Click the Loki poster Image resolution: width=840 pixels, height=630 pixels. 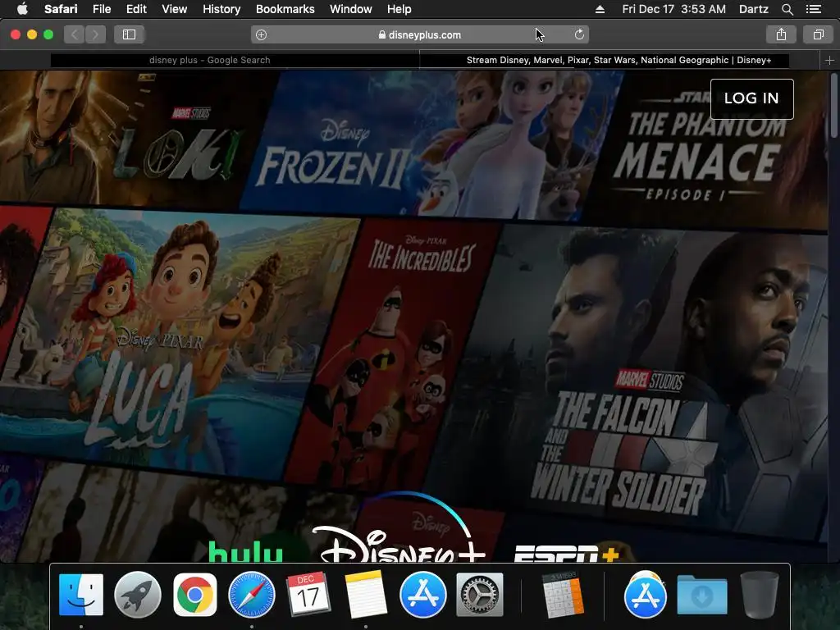(x=129, y=139)
